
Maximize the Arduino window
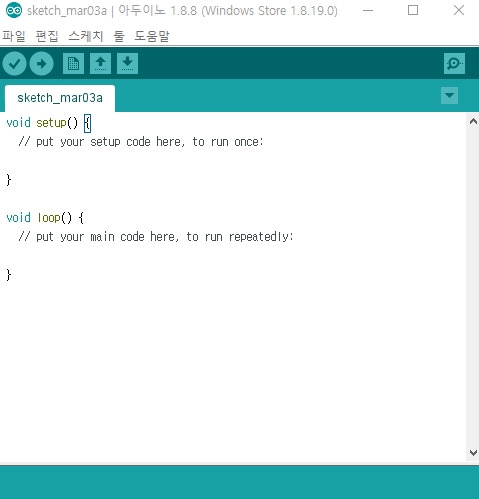(x=413, y=10)
